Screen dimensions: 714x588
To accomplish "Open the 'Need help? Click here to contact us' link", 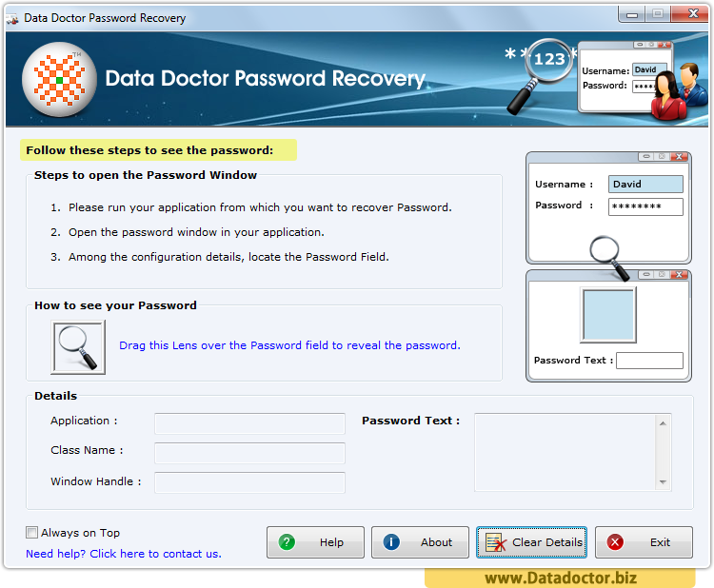I will point(124,554).
